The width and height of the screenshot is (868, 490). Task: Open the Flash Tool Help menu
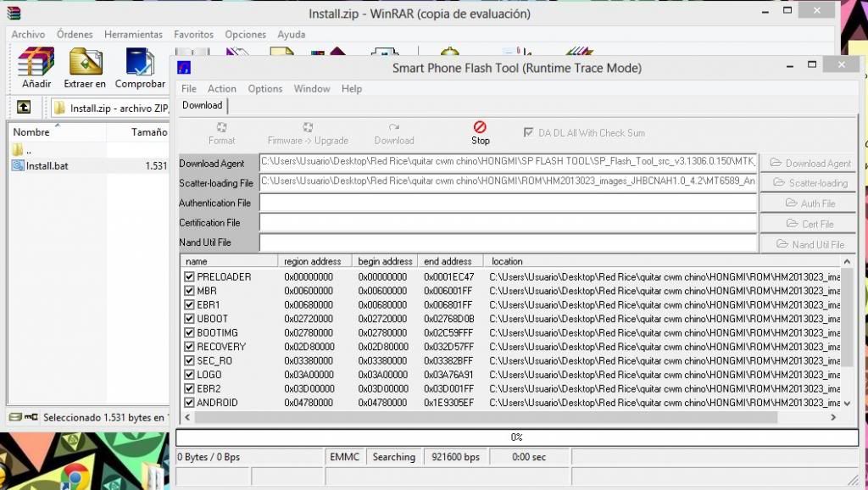pyautogui.click(x=352, y=88)
